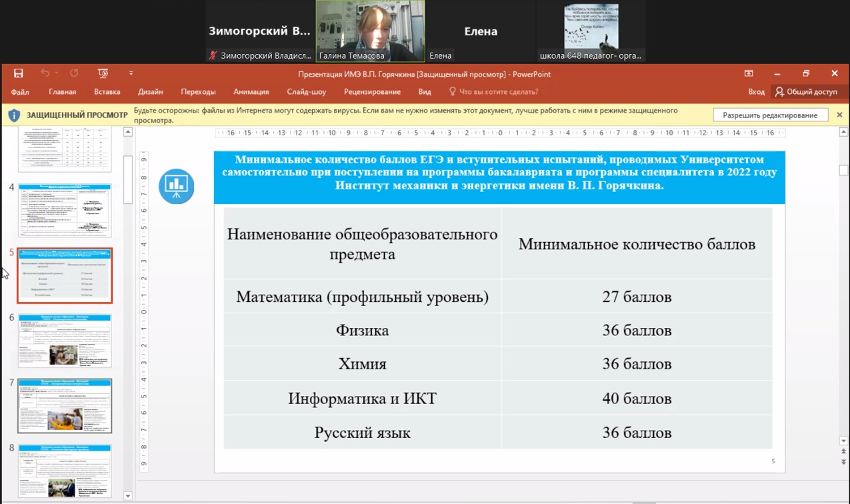The height and width of the screenshot is (504, 850).
Task: Click the 'Что вы хотите сделать?' search field
Action: coord(498,92)
